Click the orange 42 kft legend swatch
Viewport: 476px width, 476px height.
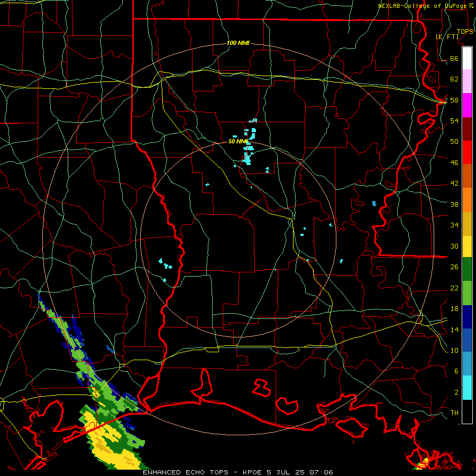tap(467, 200)
